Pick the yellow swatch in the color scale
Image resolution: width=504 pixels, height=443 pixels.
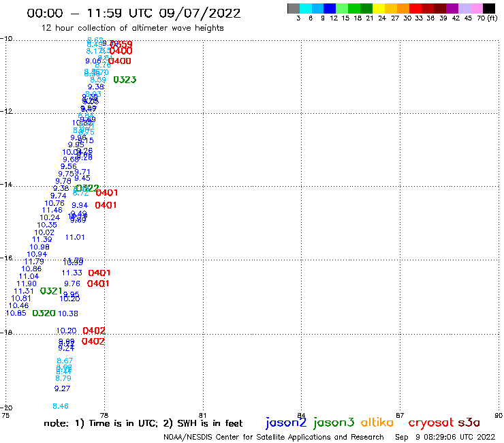click(x=379, y=8)
